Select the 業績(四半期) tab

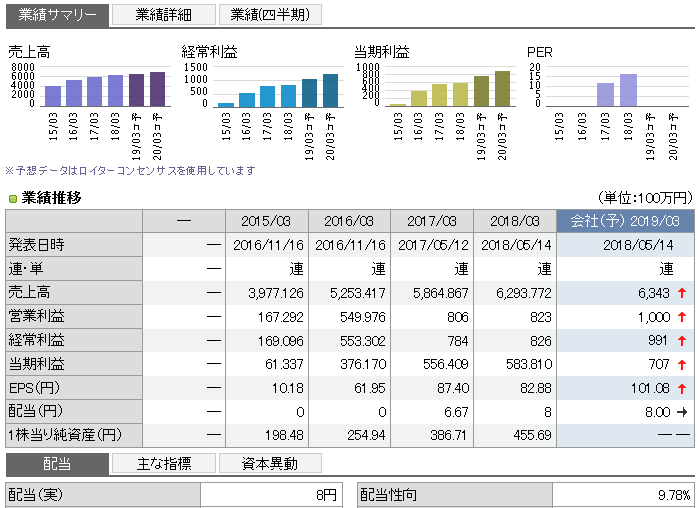click(x=269, y=14)
